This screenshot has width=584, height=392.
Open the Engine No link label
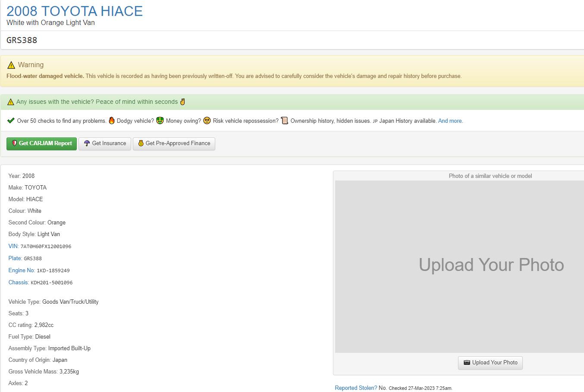[x=22, y=271]
